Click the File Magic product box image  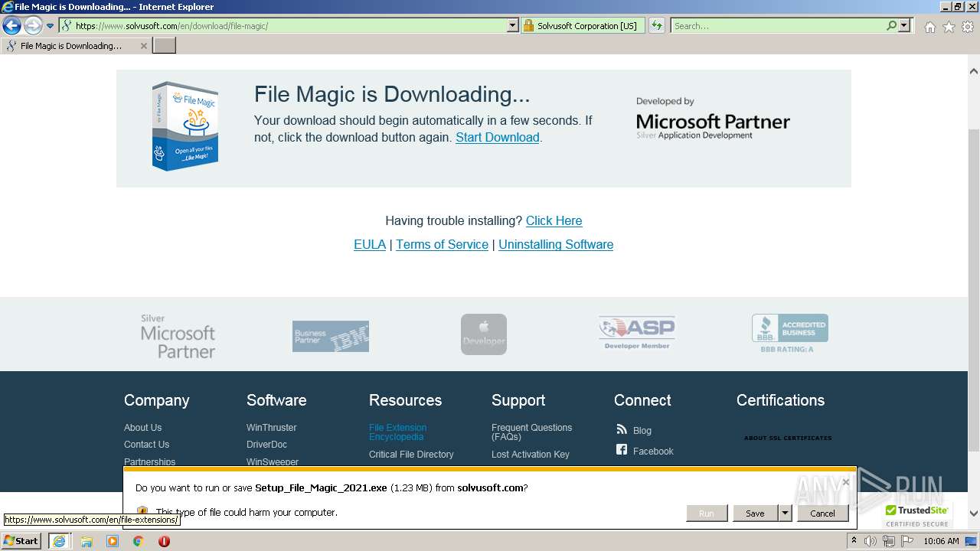coord(185,126)
